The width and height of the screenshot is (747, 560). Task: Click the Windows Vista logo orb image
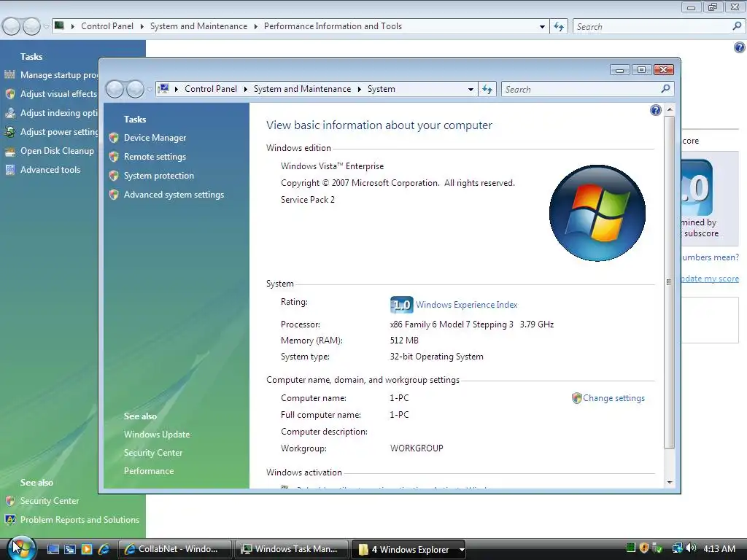tap(597, 213)
